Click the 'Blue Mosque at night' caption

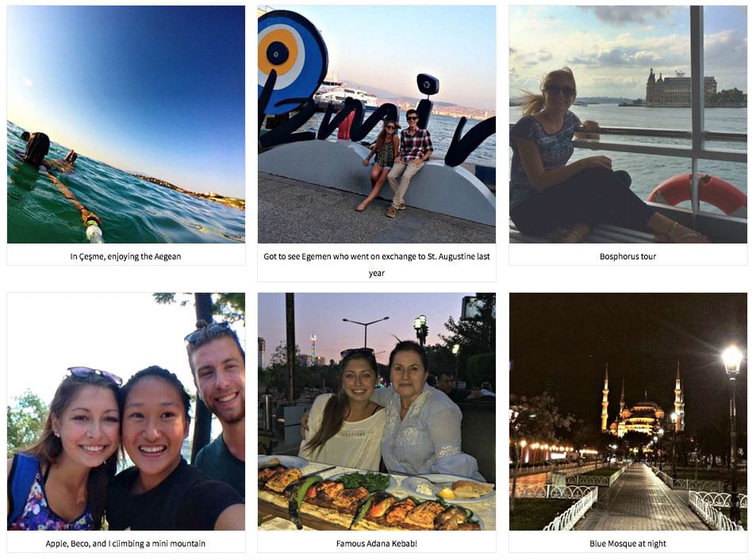tap(627, 543)
